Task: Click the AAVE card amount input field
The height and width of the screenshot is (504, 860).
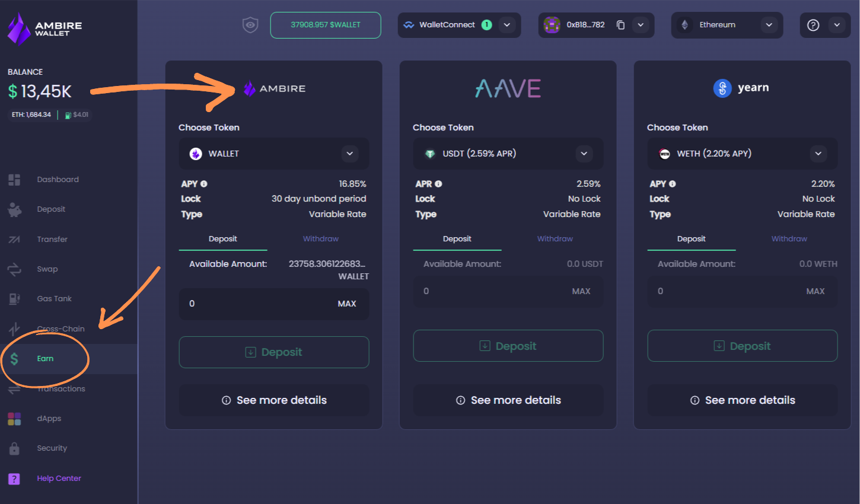Action: (x=508, y=291)
